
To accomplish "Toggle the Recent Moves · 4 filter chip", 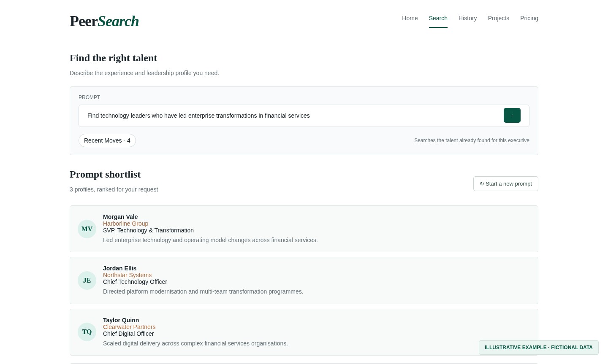I will 107,140.
